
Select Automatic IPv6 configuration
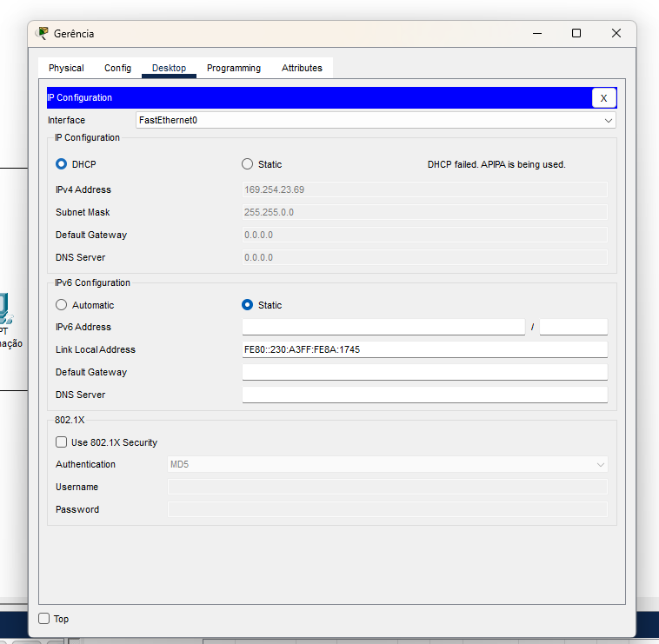pyautogui.click(x=62, y=304)
